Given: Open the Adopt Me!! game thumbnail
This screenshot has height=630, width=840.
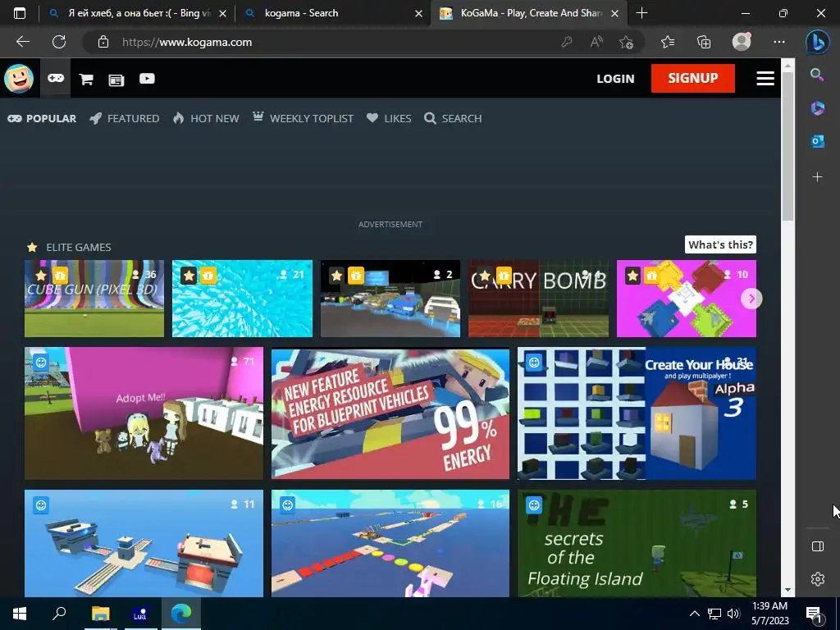Looking at the screenshot, I should (144, 413).
